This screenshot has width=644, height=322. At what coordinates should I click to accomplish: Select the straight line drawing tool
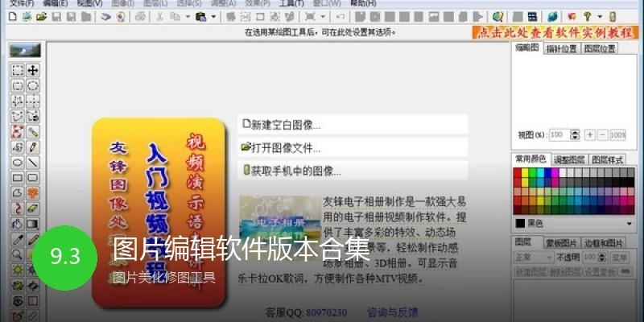(x=33, y=163)
